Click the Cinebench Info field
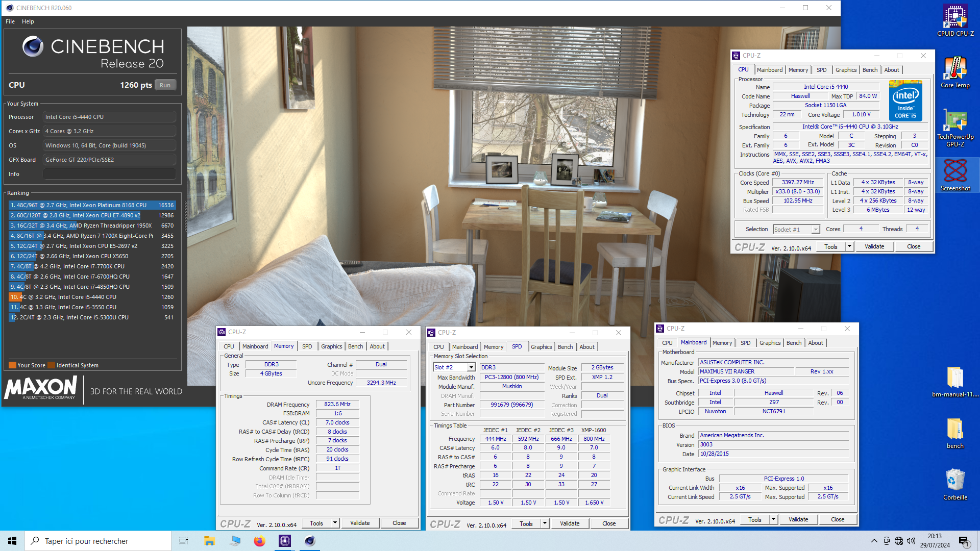Image resolution: width=980 pixels, height=551 pixels. [x=109, y=174]
